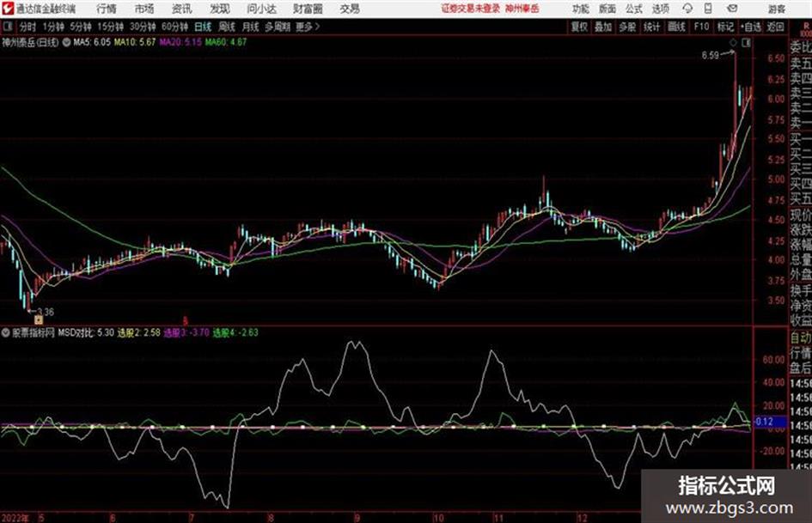Switch to the 15分钟 period tab
This screenshot has width=812, height=523.
click(x=110, y=27)
